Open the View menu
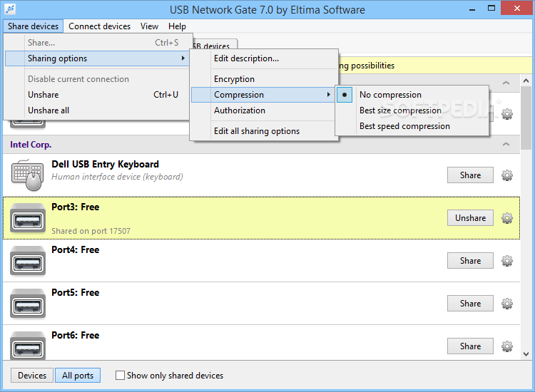This screenshot has width=535, height=392. click(150, 26)
